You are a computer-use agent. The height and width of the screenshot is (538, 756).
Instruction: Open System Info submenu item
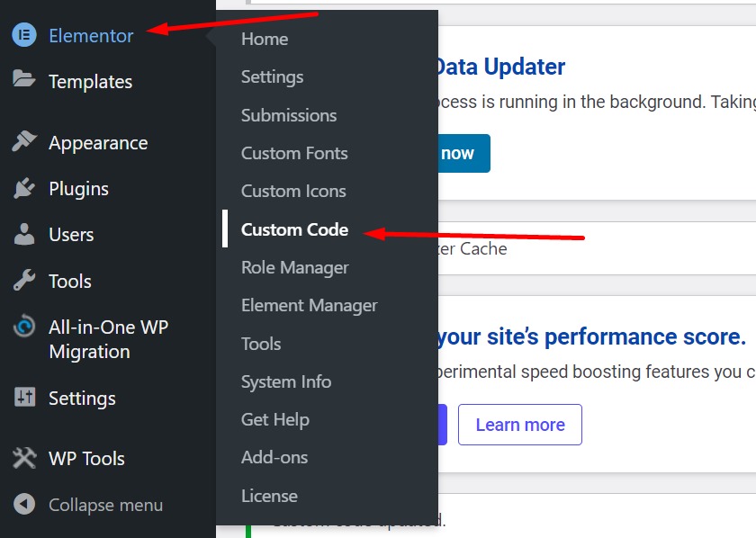pos(286,381)
